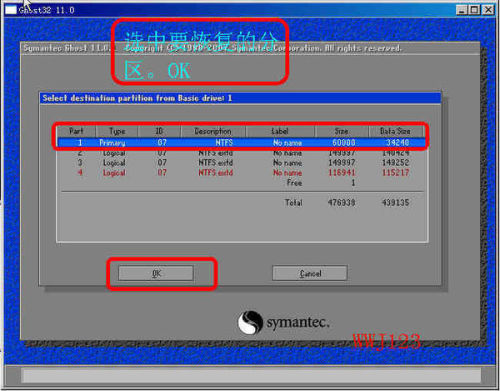Cancel the destination partition dialog
The image size is (500, 391).
pos(310,273)
